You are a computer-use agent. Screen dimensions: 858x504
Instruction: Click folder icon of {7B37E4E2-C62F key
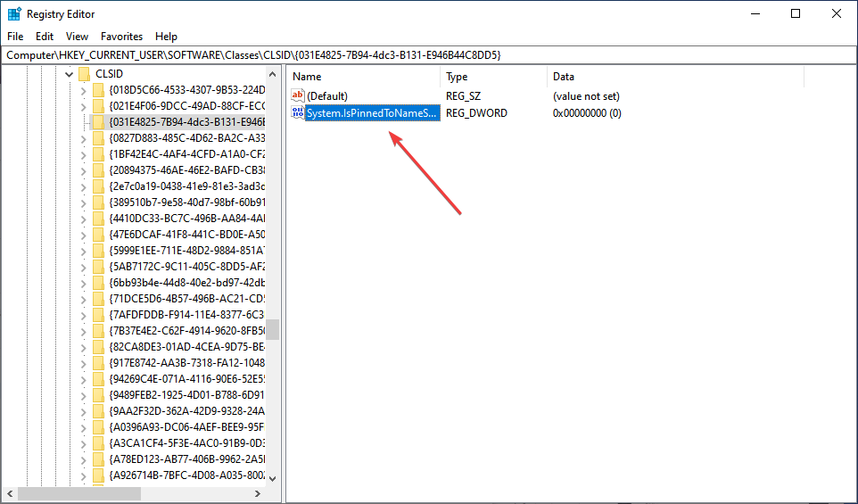(x=98, y=331)
